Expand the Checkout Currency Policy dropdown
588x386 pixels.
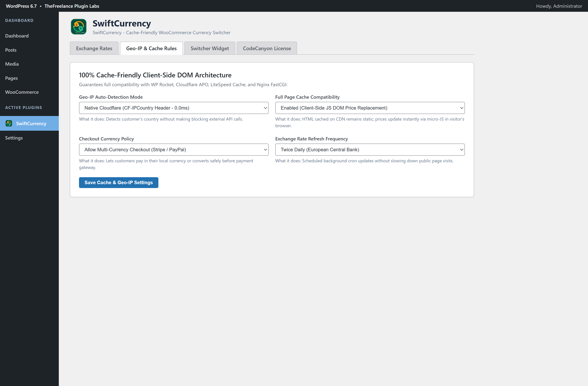pyautogui.click(x=174, y=149)
